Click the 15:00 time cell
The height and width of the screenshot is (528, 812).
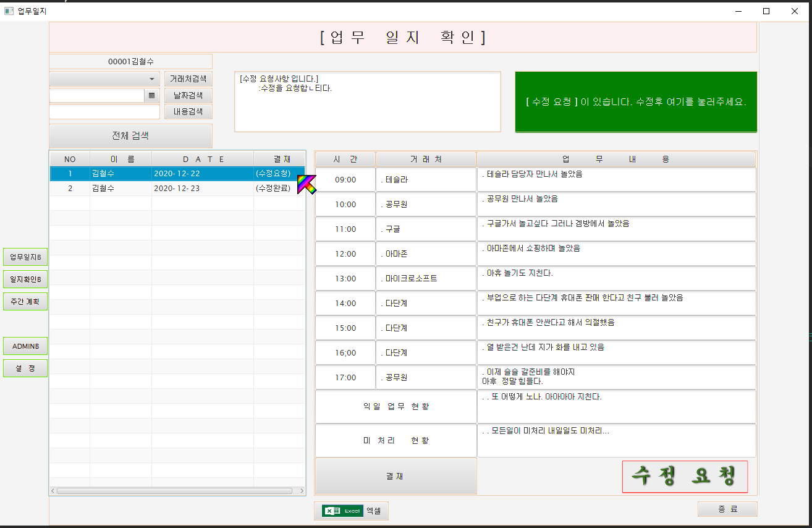[x=345, y=328]
